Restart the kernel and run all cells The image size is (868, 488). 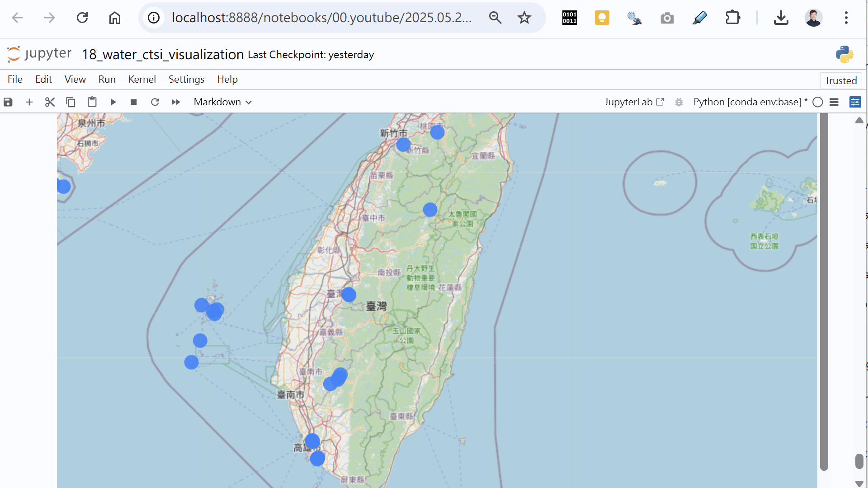point(176,102)
